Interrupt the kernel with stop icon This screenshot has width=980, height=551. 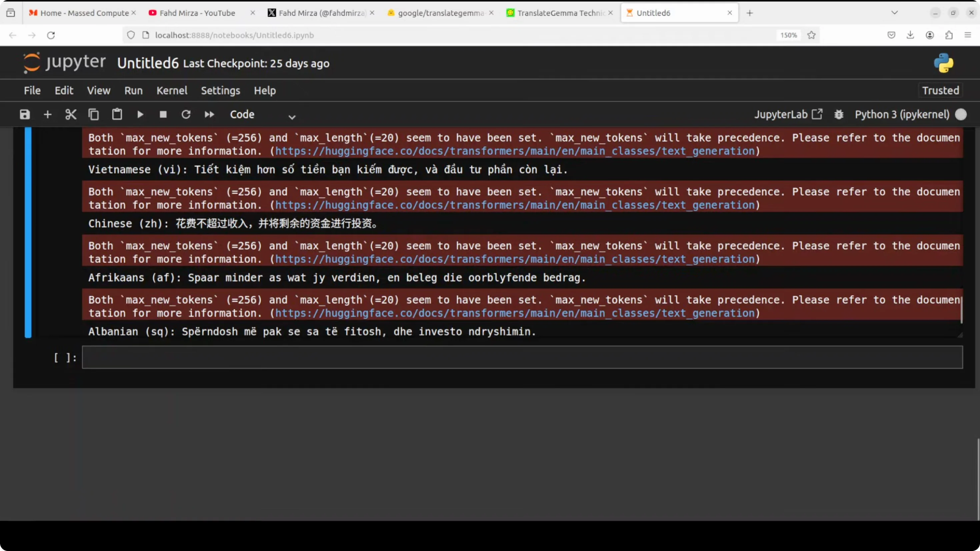coord(163,115)
